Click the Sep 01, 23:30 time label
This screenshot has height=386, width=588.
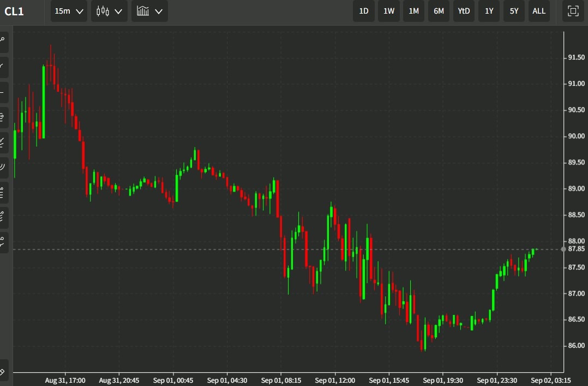[497, 381]
